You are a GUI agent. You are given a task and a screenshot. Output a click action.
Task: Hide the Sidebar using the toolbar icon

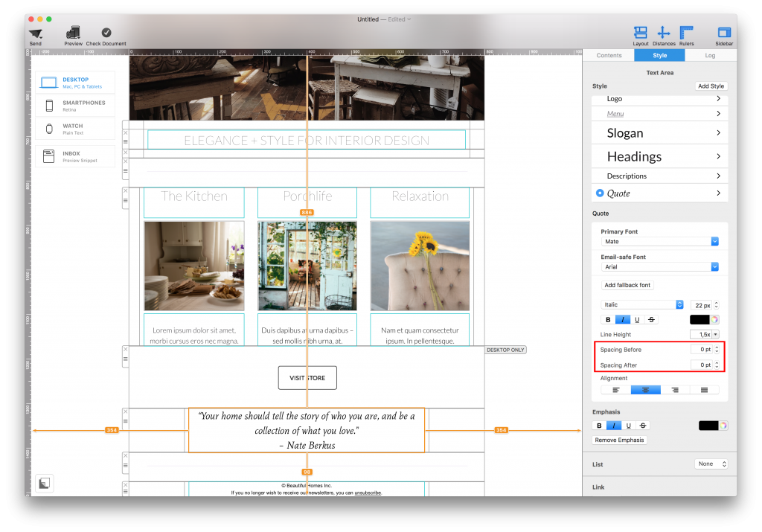tap(724, 33)
